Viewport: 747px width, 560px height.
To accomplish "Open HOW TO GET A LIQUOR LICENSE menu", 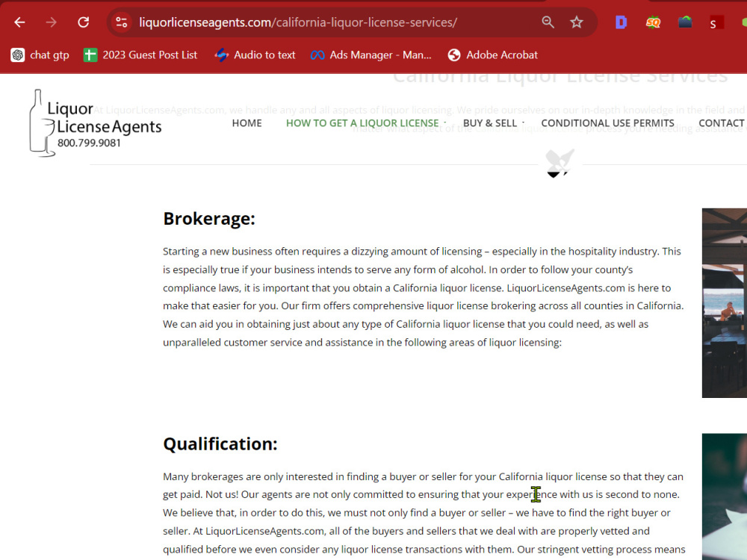I will [362, 123].
